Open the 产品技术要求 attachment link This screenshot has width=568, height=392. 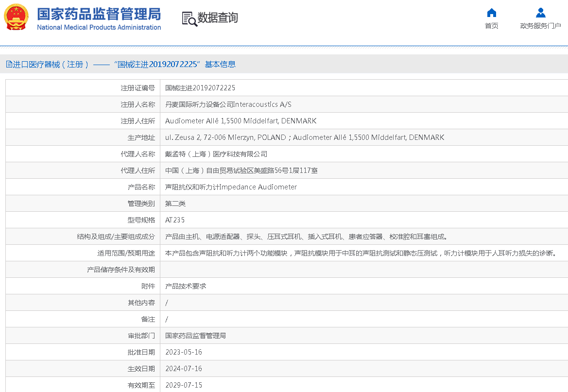186,286
